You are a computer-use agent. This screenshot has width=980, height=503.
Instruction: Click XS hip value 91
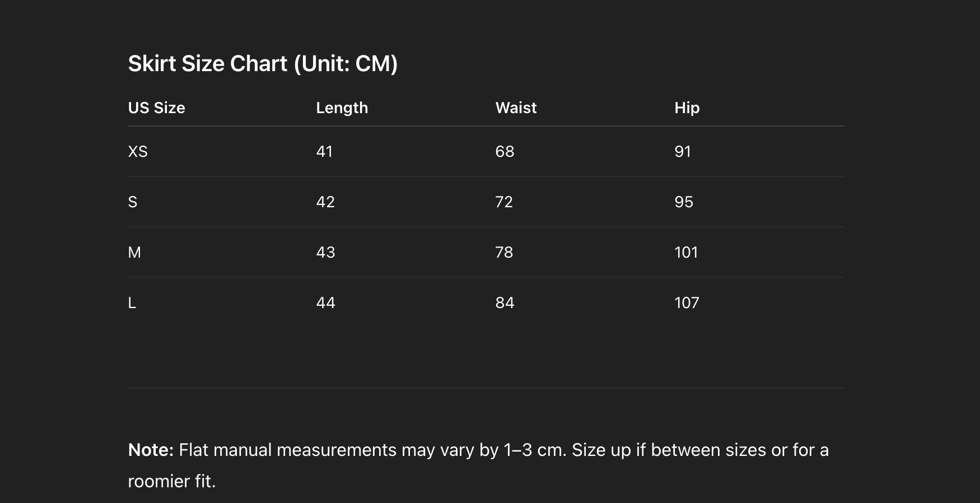(683, 151)
